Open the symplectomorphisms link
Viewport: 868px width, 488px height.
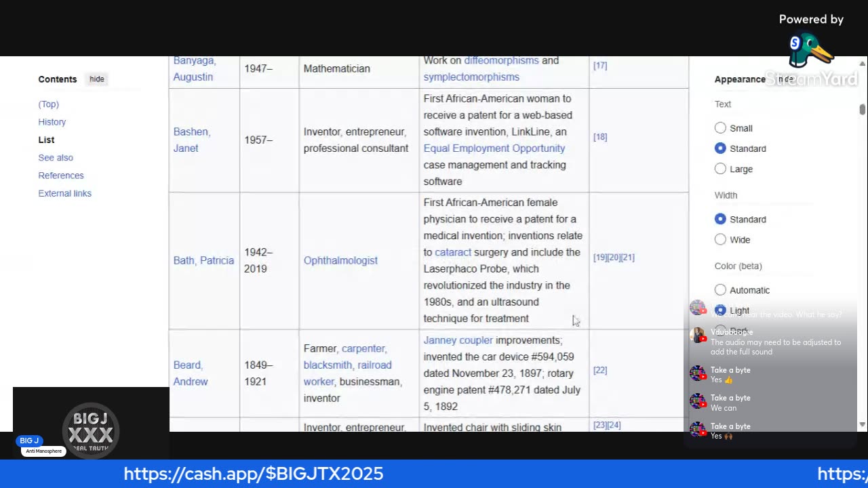pyautogui.click(x=471, y=77)
